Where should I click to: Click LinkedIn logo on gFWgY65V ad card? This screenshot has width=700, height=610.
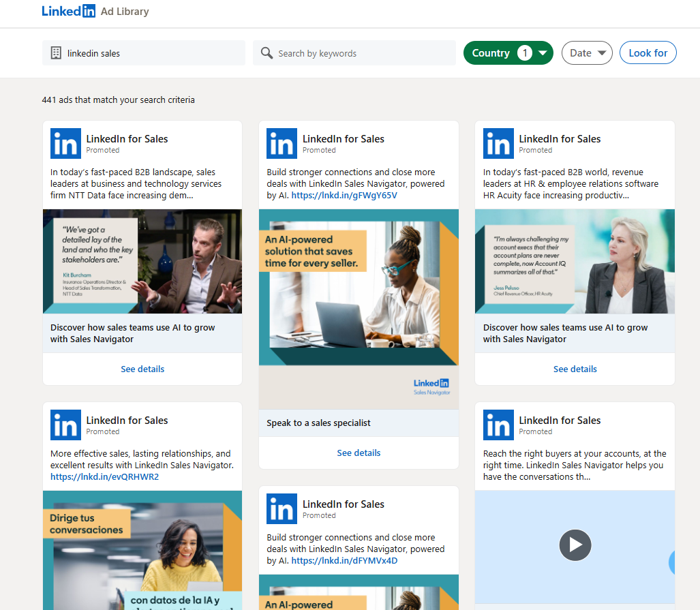(x=281, y=143)
